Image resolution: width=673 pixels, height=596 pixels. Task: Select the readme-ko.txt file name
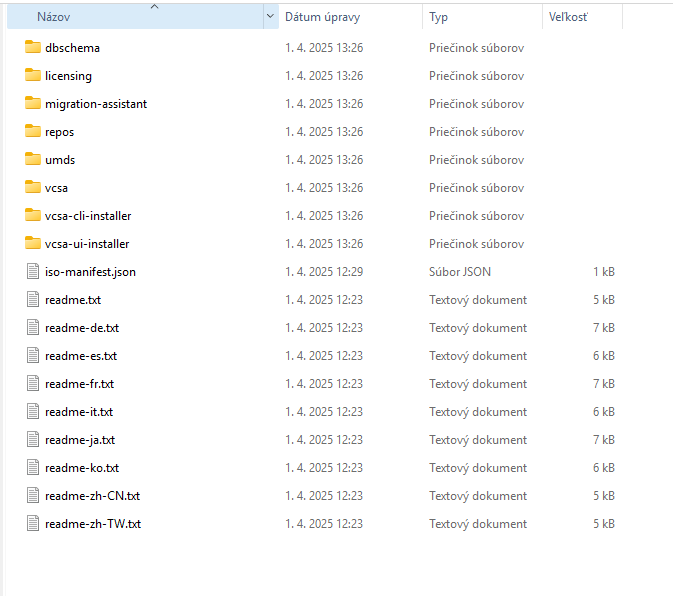(x=82, y=468)
